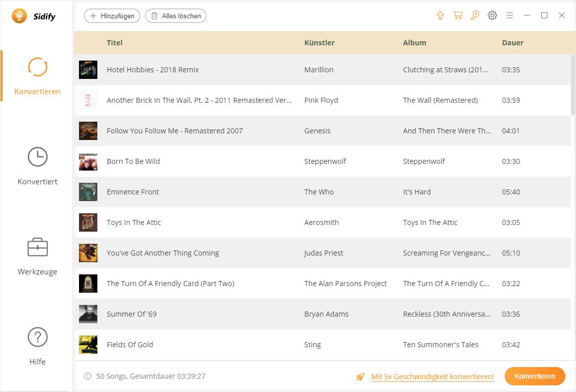
Task: Click the track list vertical scrollbar
Action: click(x=573, y=85)
